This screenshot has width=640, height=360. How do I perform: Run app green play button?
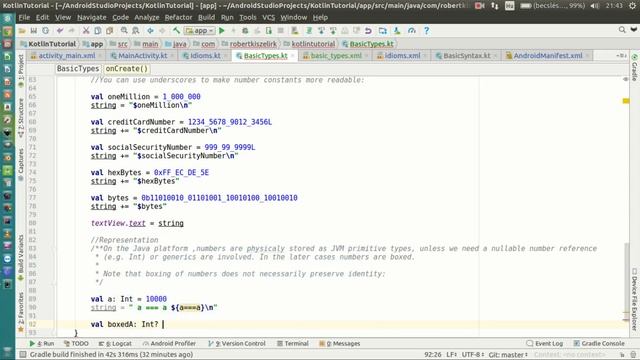[x=222, y=31]
